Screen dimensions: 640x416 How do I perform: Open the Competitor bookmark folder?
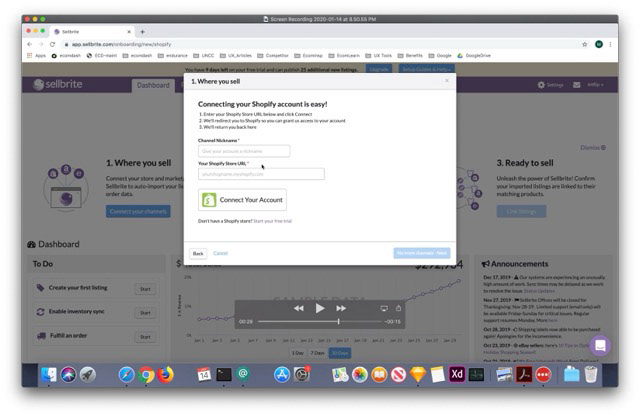[x=273, y=56]
